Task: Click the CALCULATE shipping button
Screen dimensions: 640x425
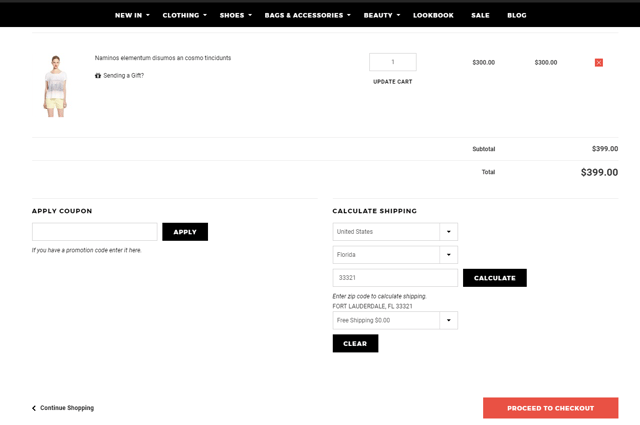Action: coord(494,278)
